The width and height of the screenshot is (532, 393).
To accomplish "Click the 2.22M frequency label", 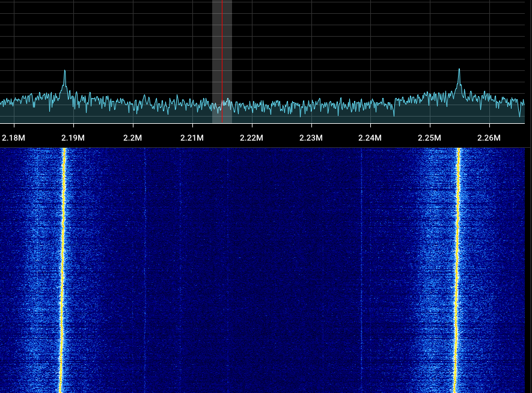I will click(x=251, y=138).
